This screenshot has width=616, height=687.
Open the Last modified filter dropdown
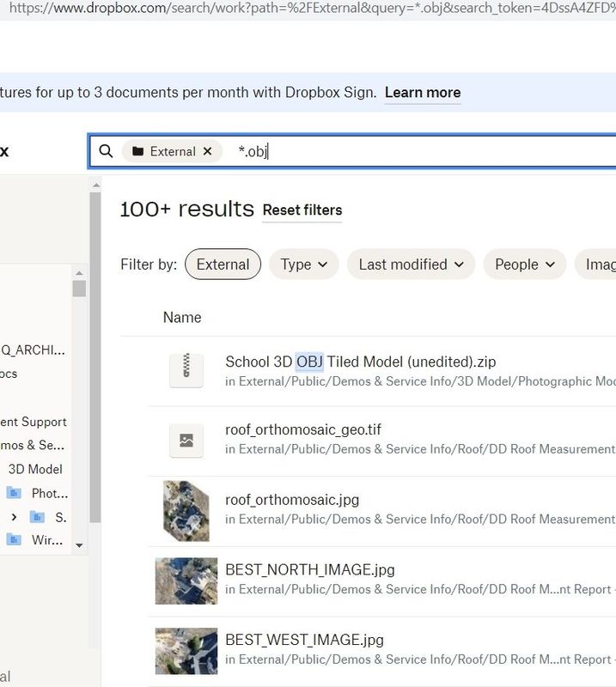411,264
